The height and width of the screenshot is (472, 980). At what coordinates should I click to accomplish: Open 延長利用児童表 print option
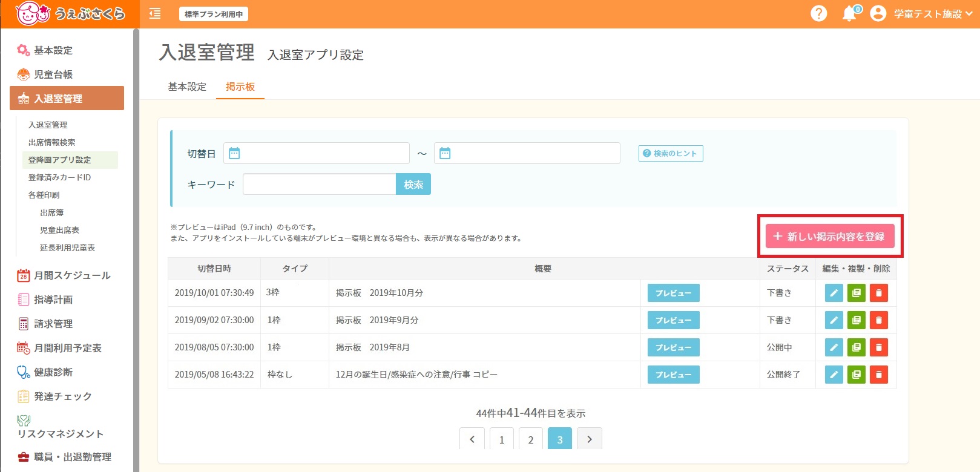coord(67,247)
